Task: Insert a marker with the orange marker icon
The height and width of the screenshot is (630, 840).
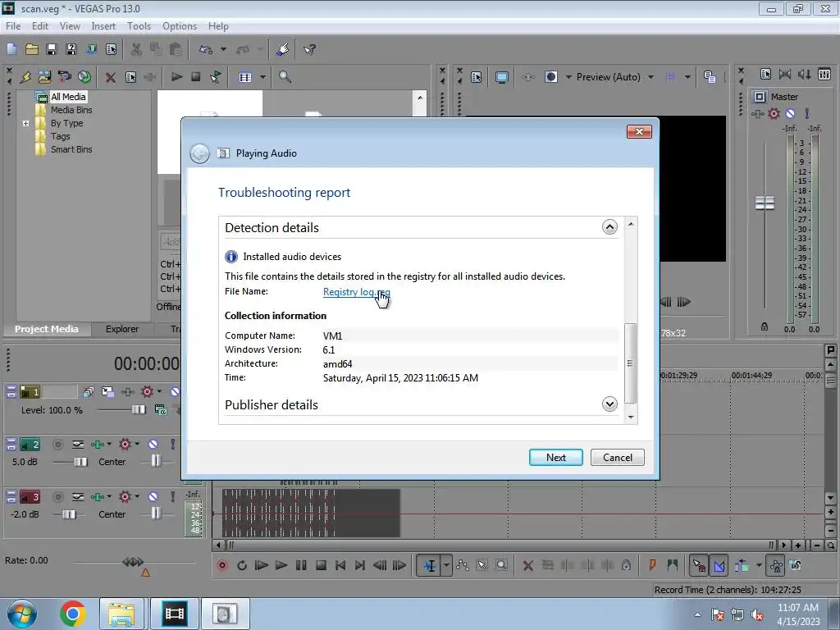Action: pyautogui.click(x=652, y=565)
